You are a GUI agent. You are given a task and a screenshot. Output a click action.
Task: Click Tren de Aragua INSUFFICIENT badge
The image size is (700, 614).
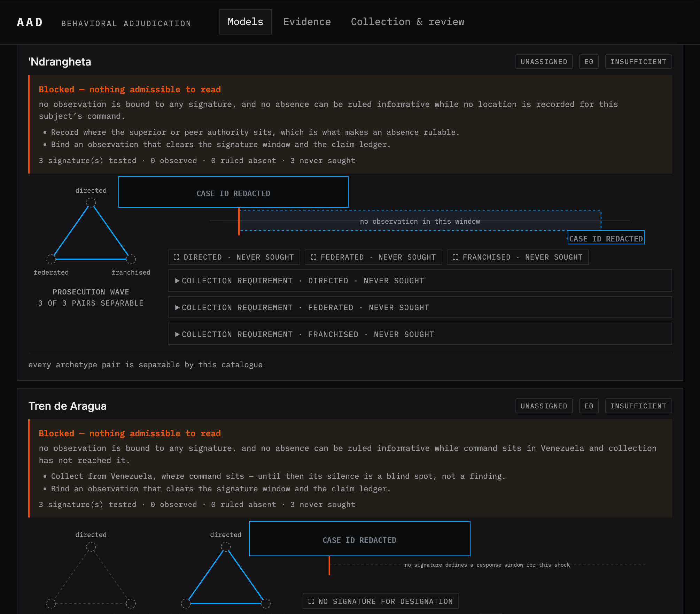[638, 406]
